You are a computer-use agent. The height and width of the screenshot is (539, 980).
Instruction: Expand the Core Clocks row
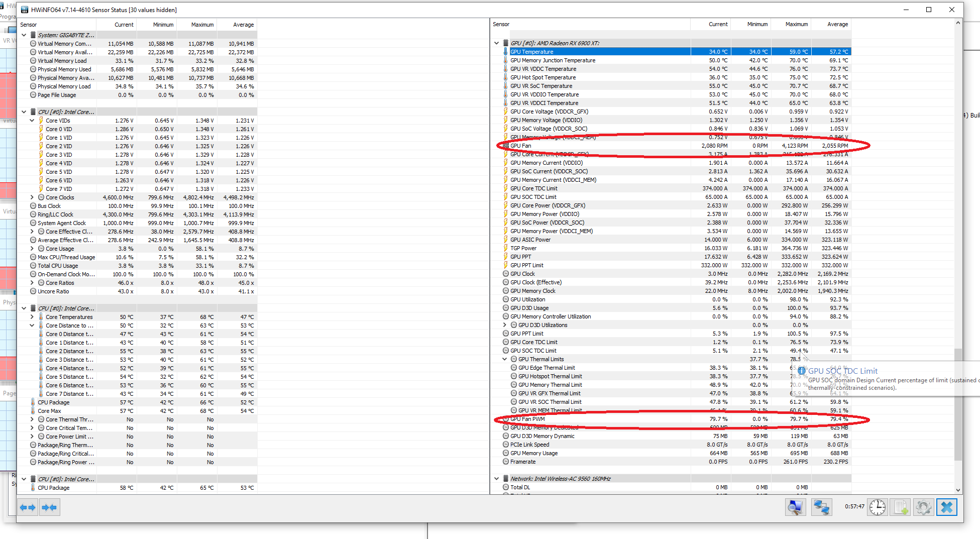point(32,197)
